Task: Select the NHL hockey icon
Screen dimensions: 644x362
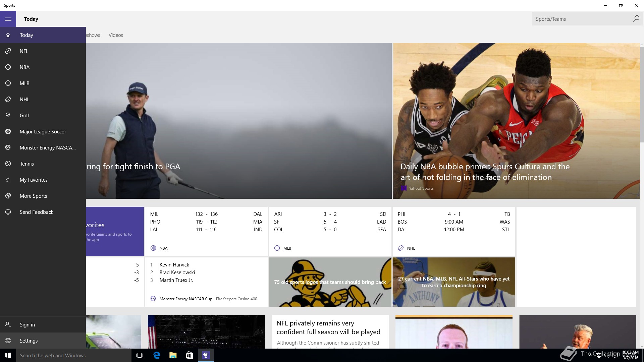Action: (8, 100)
